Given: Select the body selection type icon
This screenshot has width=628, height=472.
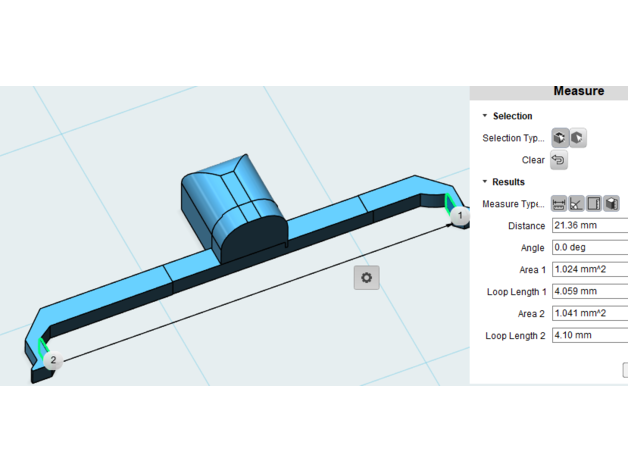Looking at the screenshot, I should coord(578,138).
